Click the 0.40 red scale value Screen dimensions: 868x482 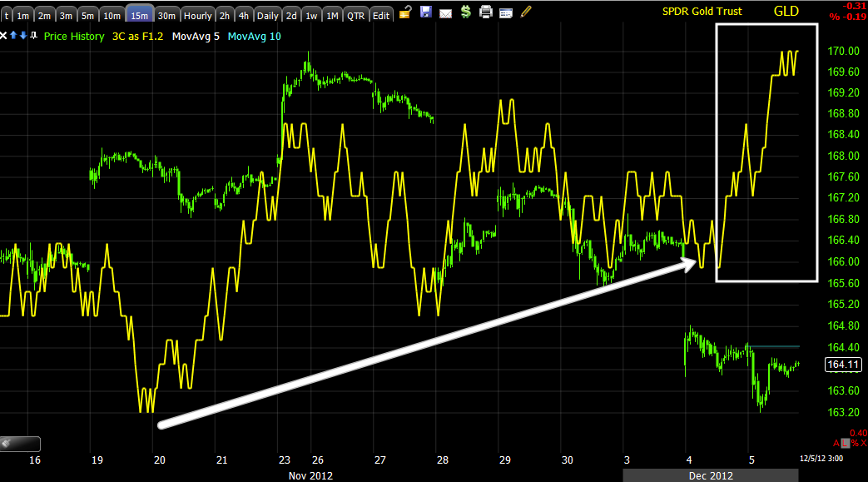859,433
